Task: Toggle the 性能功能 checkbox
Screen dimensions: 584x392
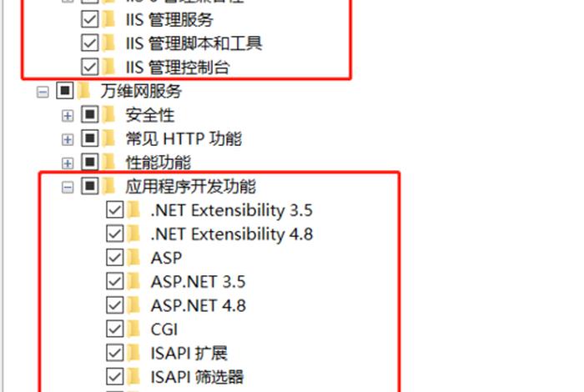Action: pos(90,163)
